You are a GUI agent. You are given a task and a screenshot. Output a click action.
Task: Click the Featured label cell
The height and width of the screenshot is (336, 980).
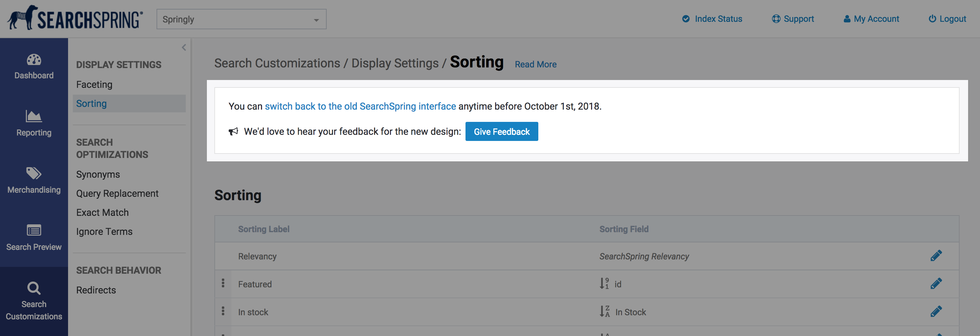[x=255, y=284]
